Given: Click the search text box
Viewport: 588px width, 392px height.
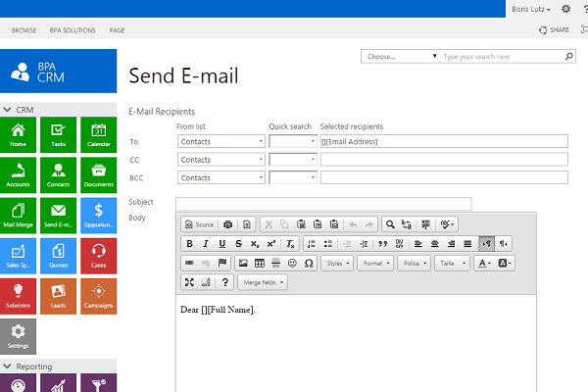Looking at the screenshot, I should tap(503, 56).
